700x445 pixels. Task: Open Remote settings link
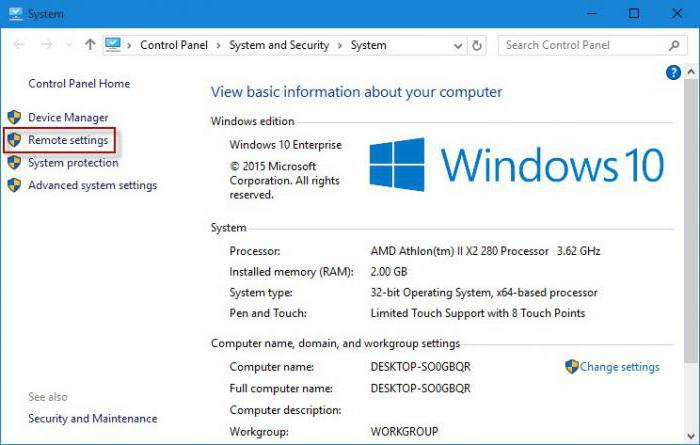coord(68,140)
